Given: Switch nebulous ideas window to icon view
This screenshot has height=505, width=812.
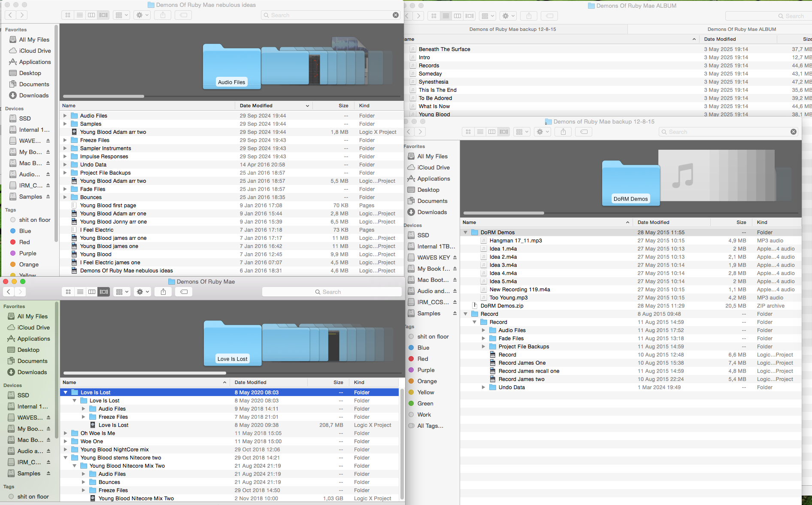Looking at the screenshot, I should click(x=68, y=15).
